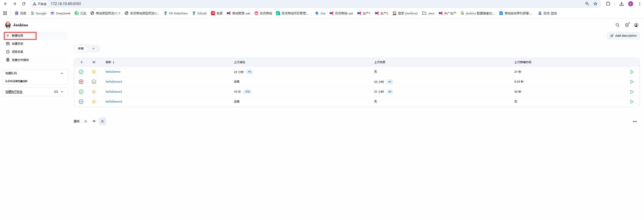The image size is (644, 220).
Task: Open the browser three-dot menu
Action: point(640,4)
